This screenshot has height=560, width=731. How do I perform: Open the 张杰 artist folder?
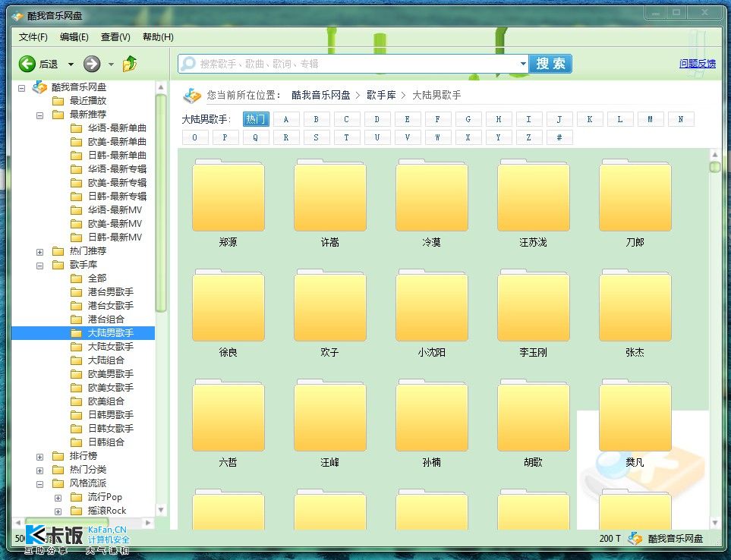635,306
